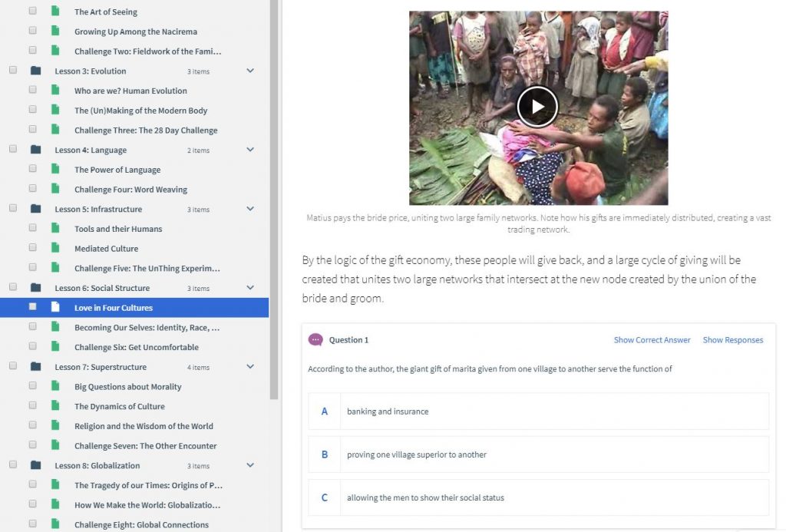Tick the checkbox for Lesson 4: Language

[13, 150]
